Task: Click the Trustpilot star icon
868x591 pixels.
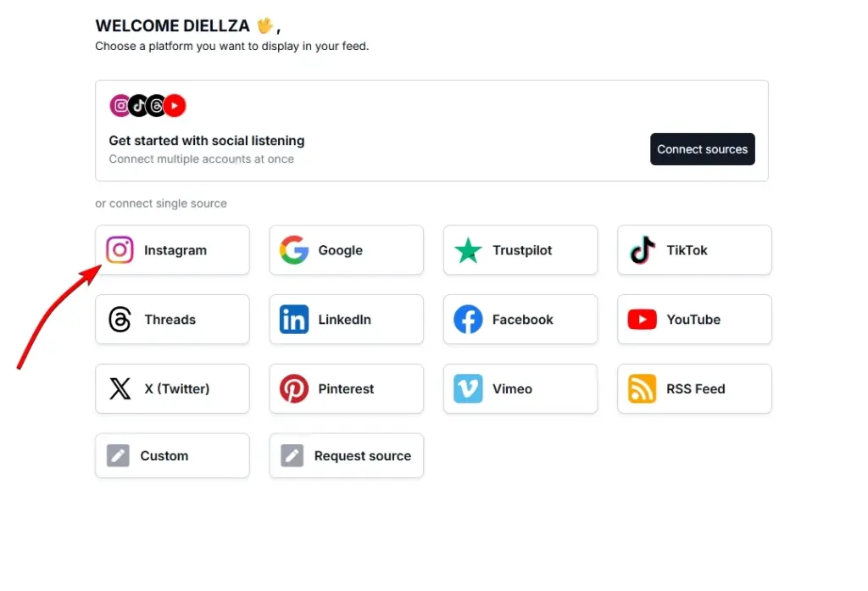Action: (x=467, y=250)
